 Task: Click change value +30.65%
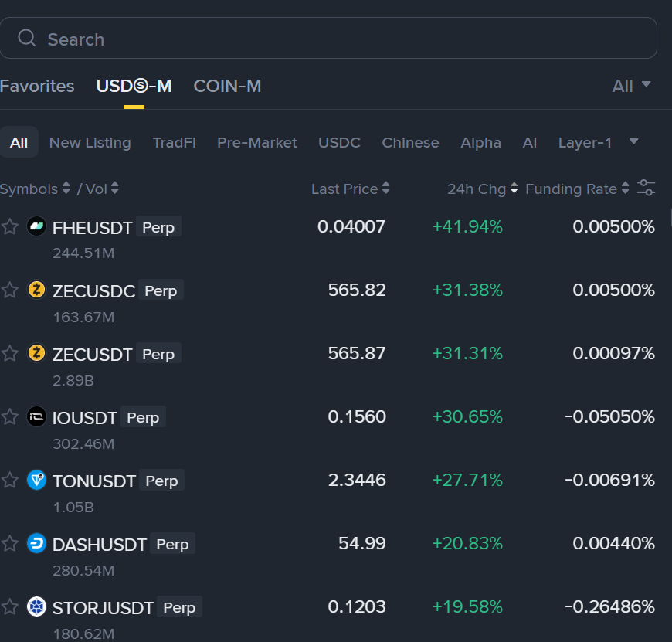[467, 416]
